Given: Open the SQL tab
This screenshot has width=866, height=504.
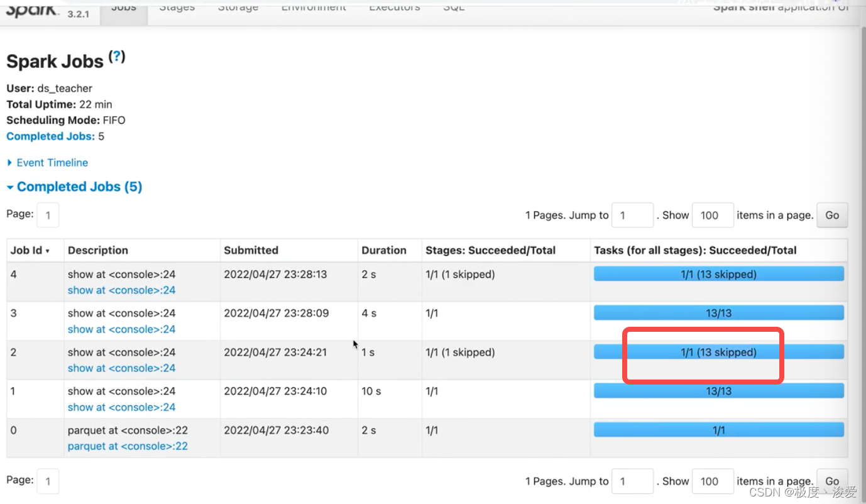Looking at the screenshot, I should pyautogui.click(x=454, y=8).
